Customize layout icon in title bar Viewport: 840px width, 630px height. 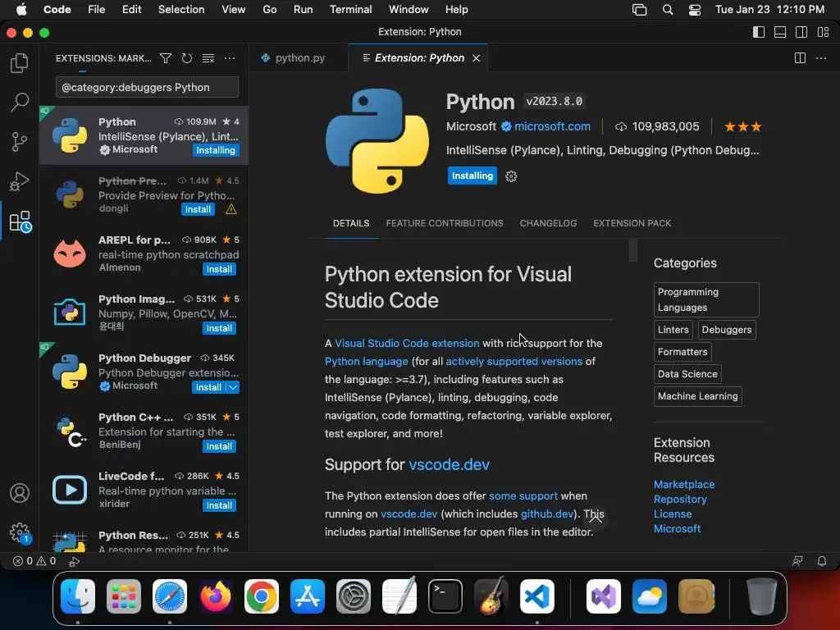824,32
